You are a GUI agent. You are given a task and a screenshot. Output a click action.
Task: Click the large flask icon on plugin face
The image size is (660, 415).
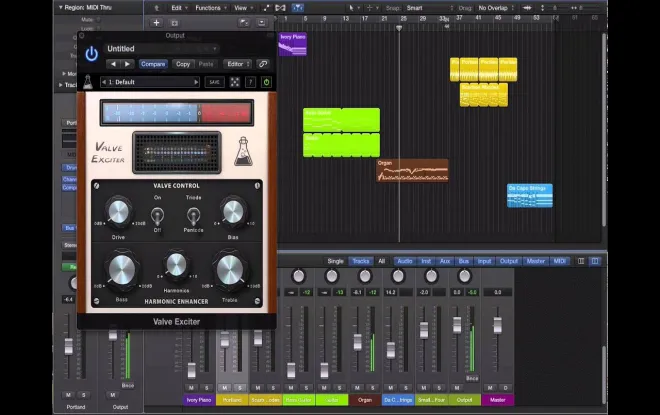244,151
